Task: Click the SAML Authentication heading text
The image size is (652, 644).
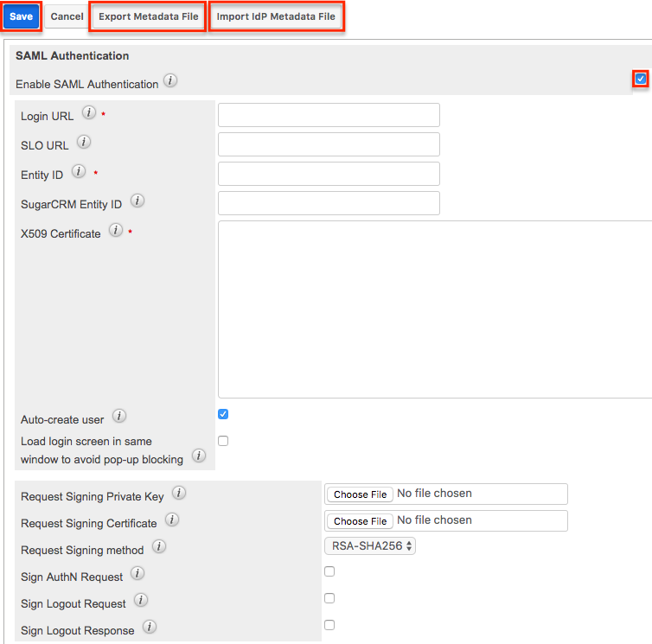Action: [x=73, y=55]
